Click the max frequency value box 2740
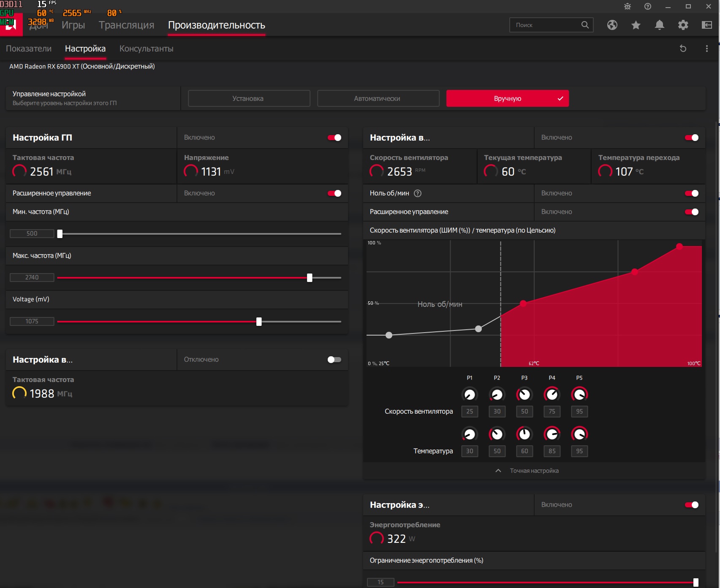This screenshot has height=588, width=720. point(32,278)
